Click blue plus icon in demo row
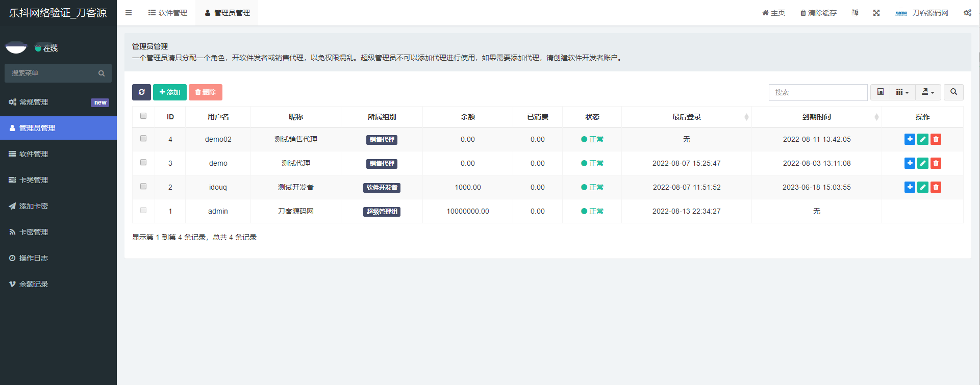This screenshot has width=980, height=385. tap(910, 163)
